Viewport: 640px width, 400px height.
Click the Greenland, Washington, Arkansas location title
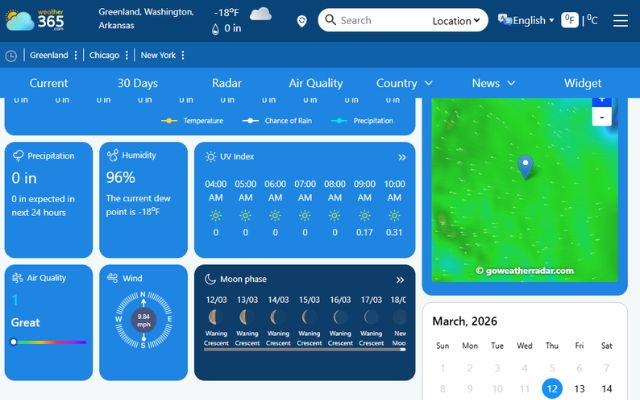tap(146, 18)
